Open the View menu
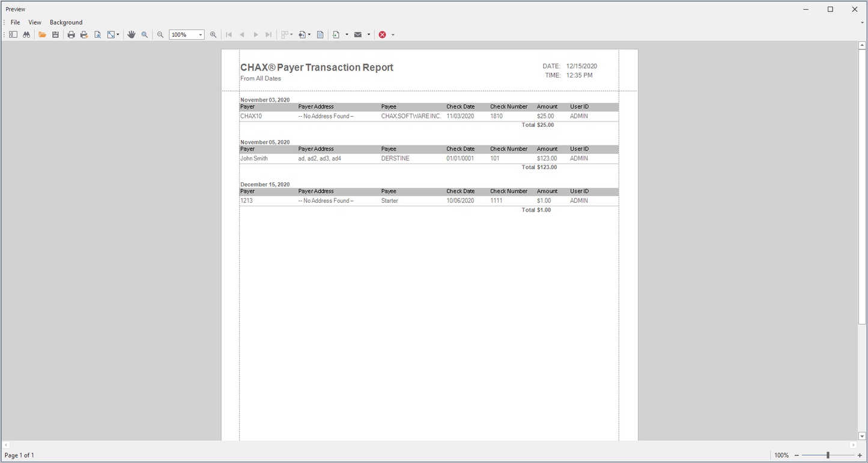The image size is (868, 463). (35, 22)
